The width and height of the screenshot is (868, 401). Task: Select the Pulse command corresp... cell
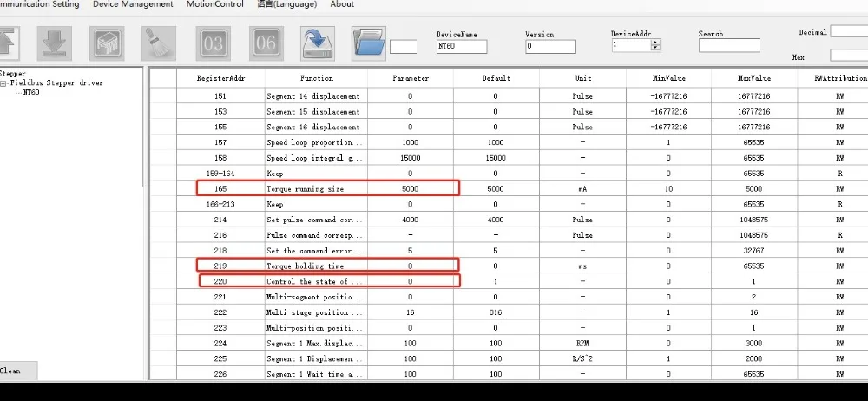[x=317, y=235]
